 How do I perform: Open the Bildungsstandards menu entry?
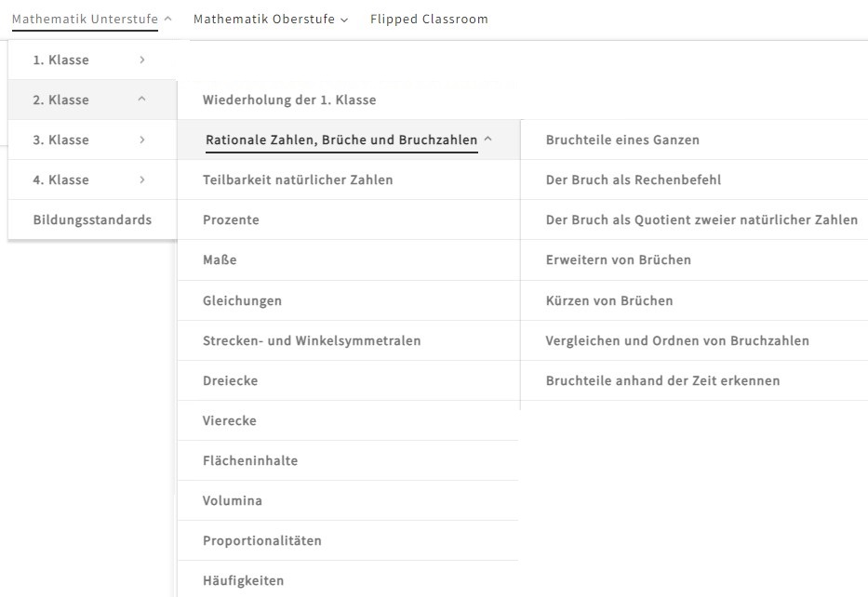click(92, 220)
